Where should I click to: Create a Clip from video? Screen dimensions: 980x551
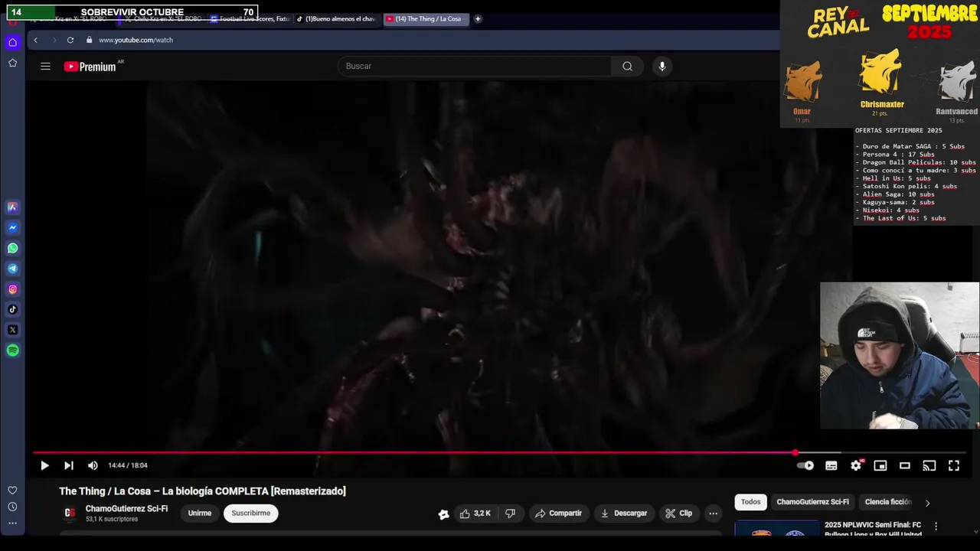click(678, 514)
